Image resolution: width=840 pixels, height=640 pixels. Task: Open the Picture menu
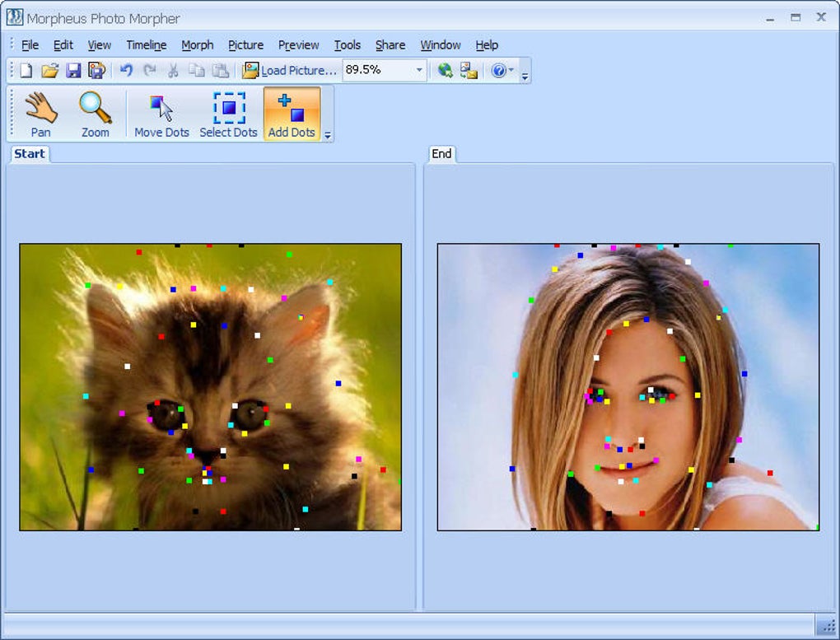[246, 45]
